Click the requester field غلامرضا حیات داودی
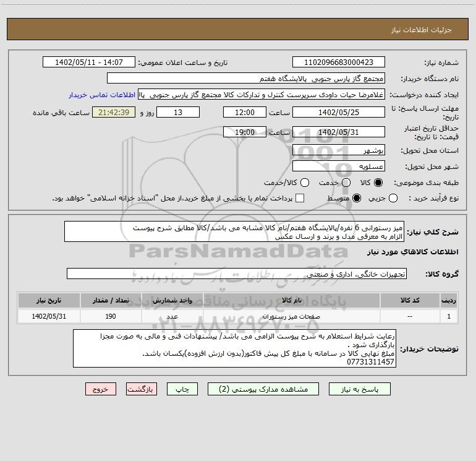476x461 pixels. (x=261, y=95)
